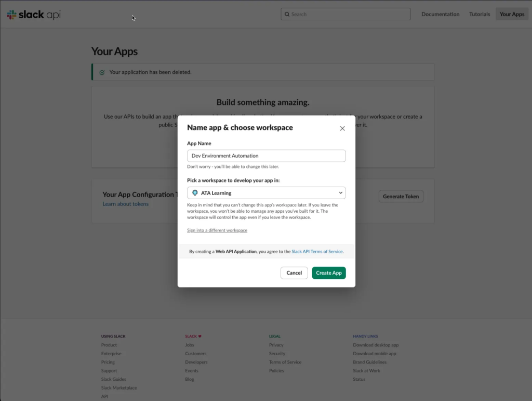Open Slack API Terms of Service link
The height and width of the screenshot is (401, 532).
point(317,252)
